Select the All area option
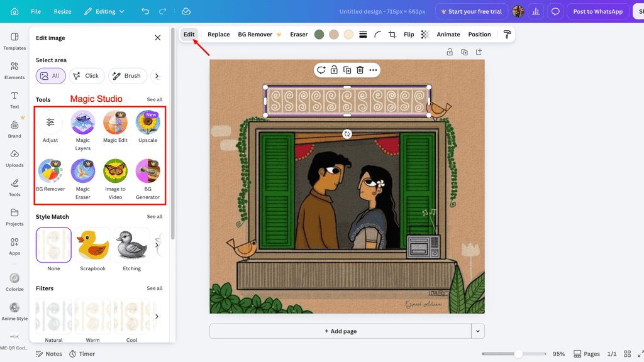 (50, 76)
